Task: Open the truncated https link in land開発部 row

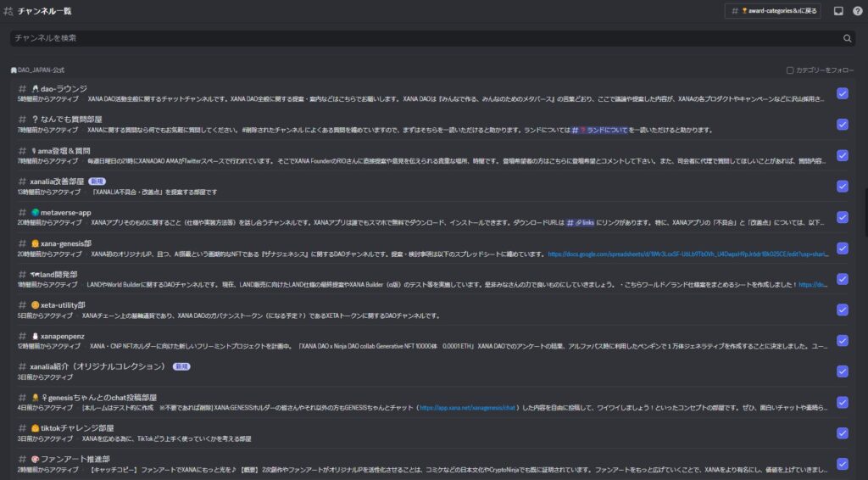Action: [x=813, y=285]
